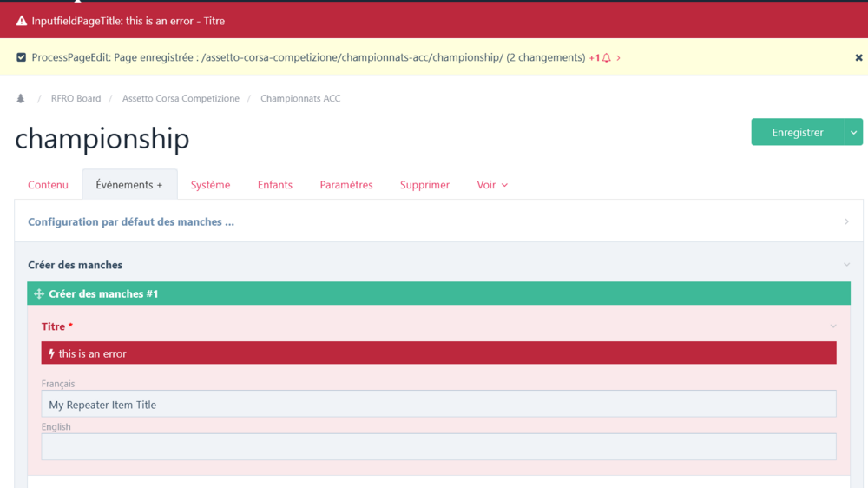Click the lightning bolt icon in error message
Screen dimensions: 868x488
click(x=51, y=353)
